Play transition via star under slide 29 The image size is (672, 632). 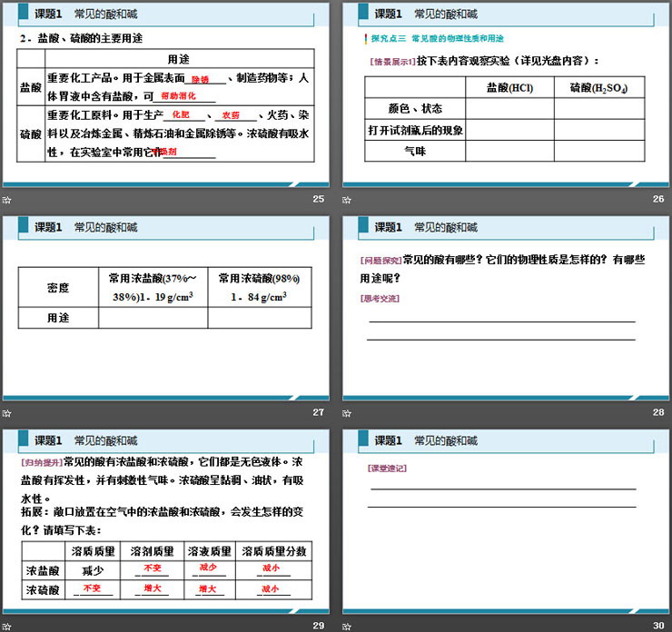(7, 625)
